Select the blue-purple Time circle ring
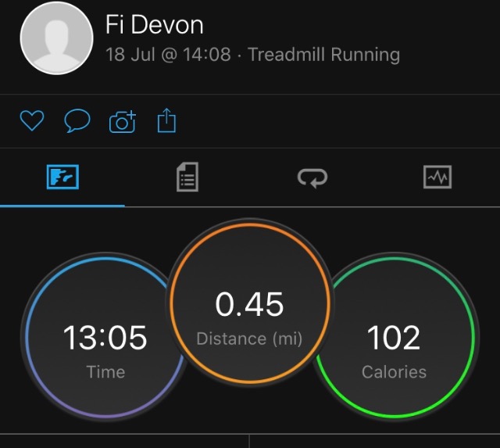Viewport: 500px width, 448px height. coord(104,338)
